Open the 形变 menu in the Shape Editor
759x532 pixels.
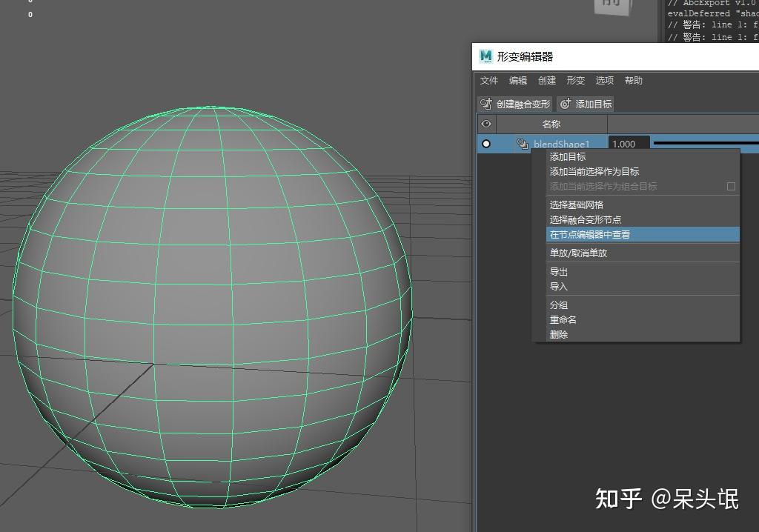click(x=575, y=81)
